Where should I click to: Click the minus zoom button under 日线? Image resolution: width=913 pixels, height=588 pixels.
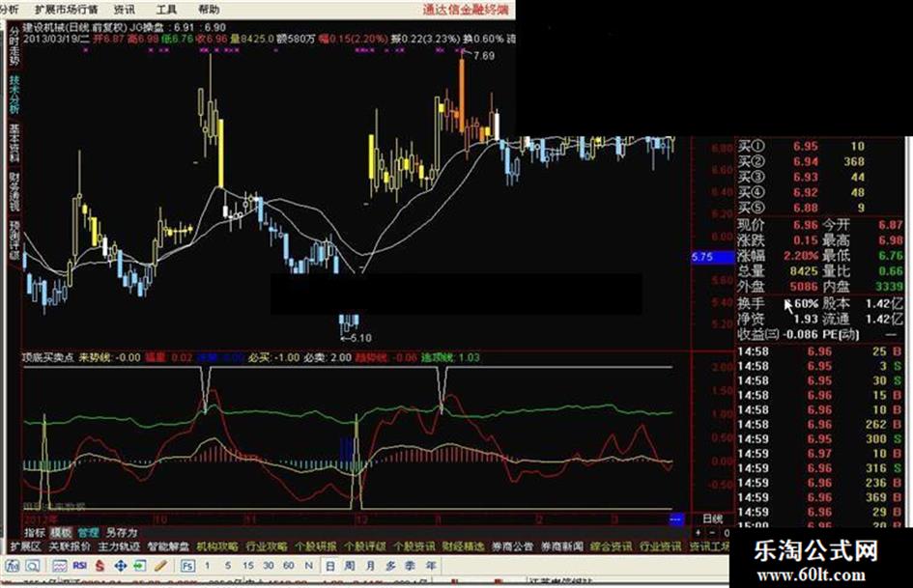(712, 532)
